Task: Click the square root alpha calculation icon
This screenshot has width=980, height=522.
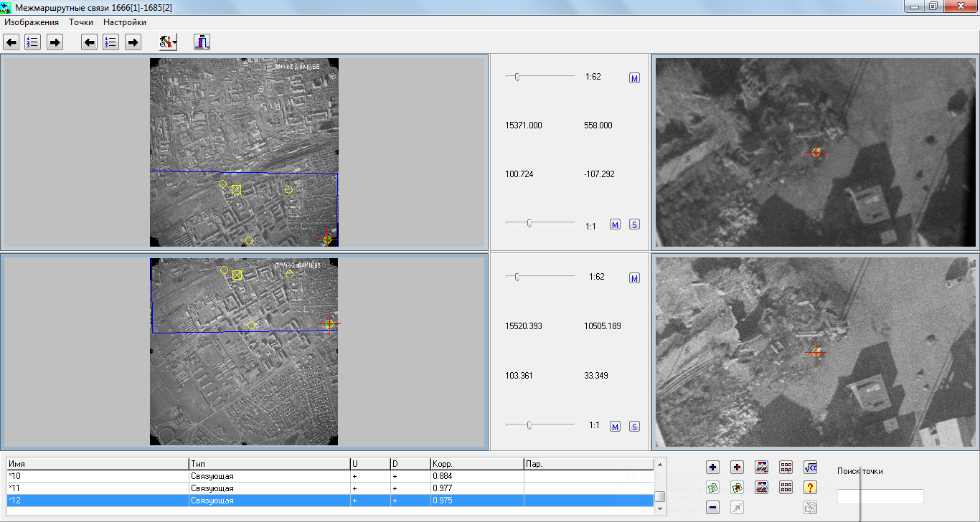Action: click(x=811, y=468)
